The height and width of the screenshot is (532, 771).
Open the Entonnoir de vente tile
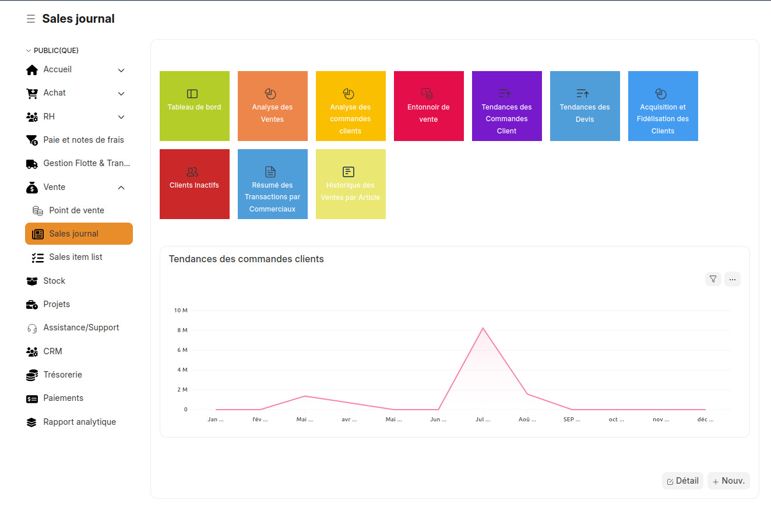coord(428,106)
